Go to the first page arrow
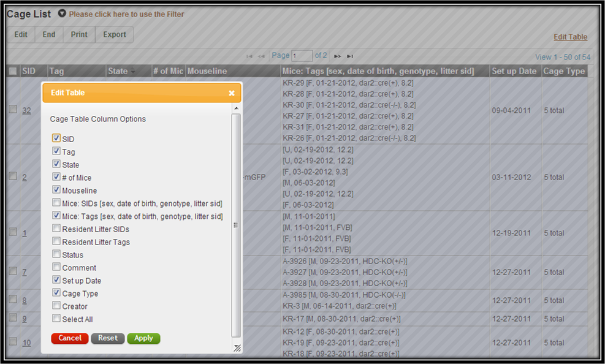Viewport: 605px width, 364px height. point(249,56)
